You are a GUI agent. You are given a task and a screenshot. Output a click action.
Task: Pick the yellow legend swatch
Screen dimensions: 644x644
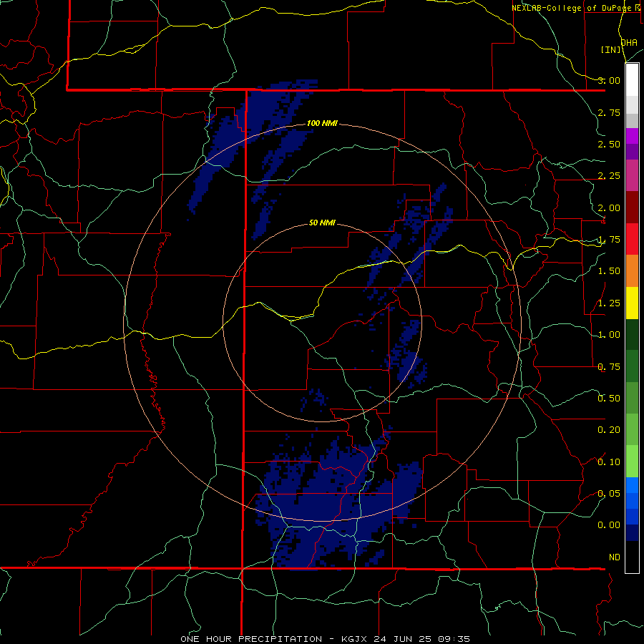click(632, 303)
